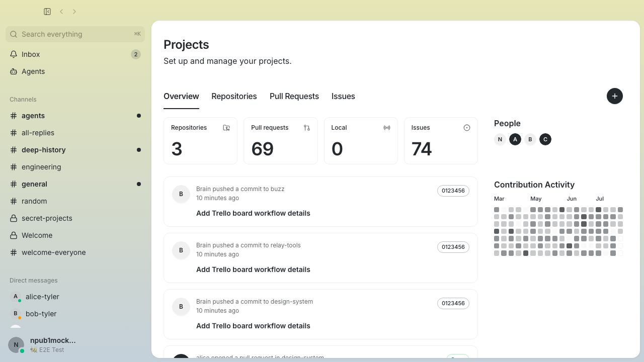The width and height of the screenshot is (644, 362).
Task: Switch to the Pull Requests tab
Action: point(294,97)
